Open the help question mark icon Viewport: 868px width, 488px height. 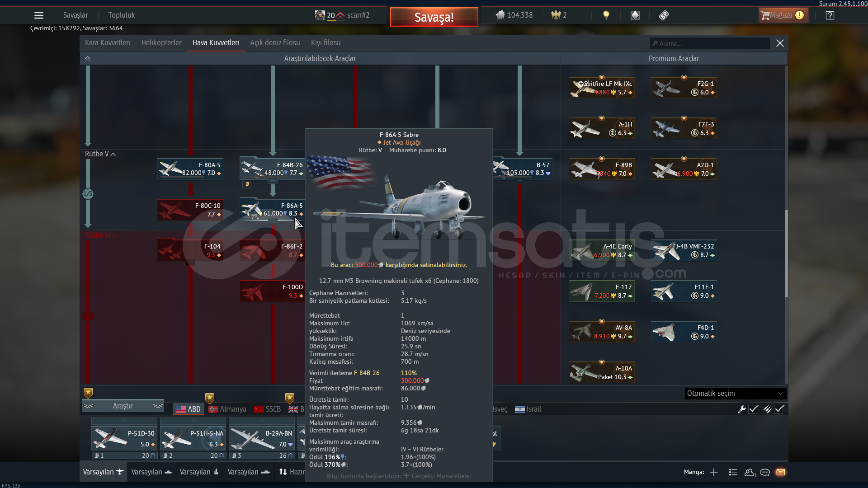coord(830,15)
